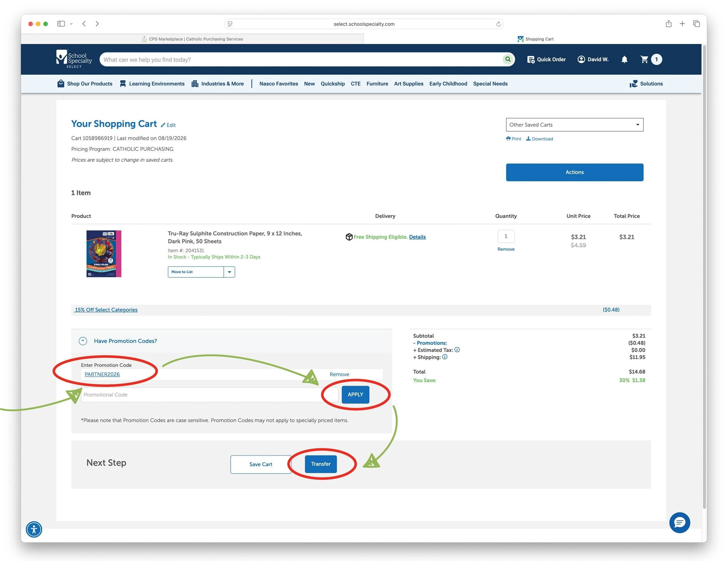The image size is (728, 561).
Task: Reload the page in Safari
Action: tap(498, 24)
